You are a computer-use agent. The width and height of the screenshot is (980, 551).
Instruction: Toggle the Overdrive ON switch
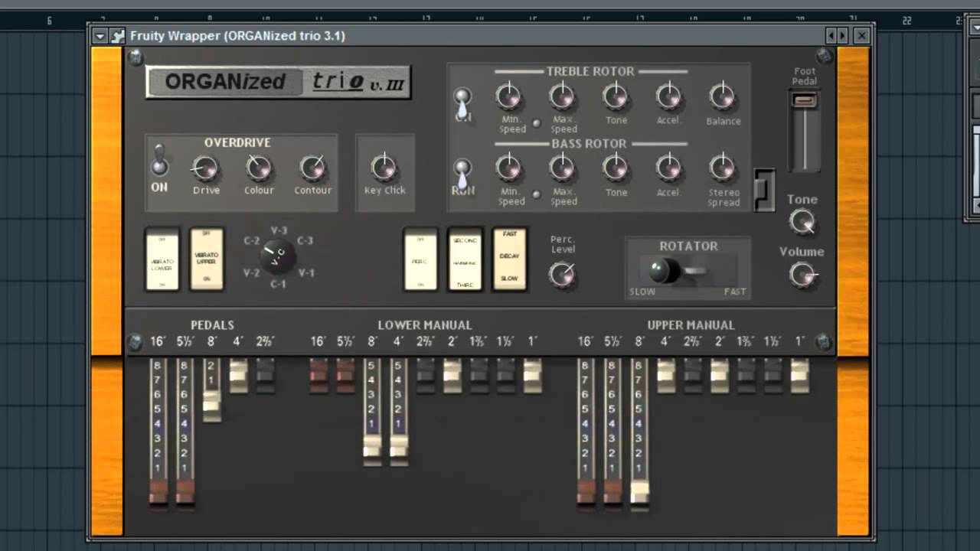pyautogui.click(x=159, y=159)
